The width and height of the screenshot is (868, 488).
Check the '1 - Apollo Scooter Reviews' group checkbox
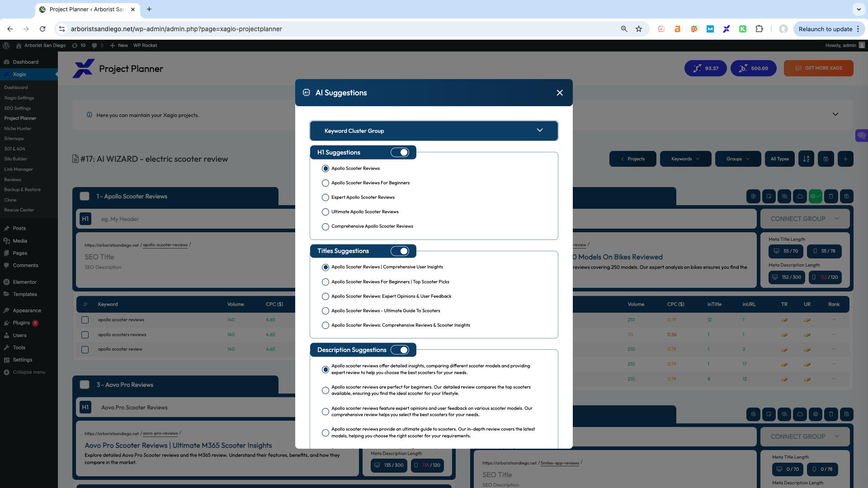(85, 196)
